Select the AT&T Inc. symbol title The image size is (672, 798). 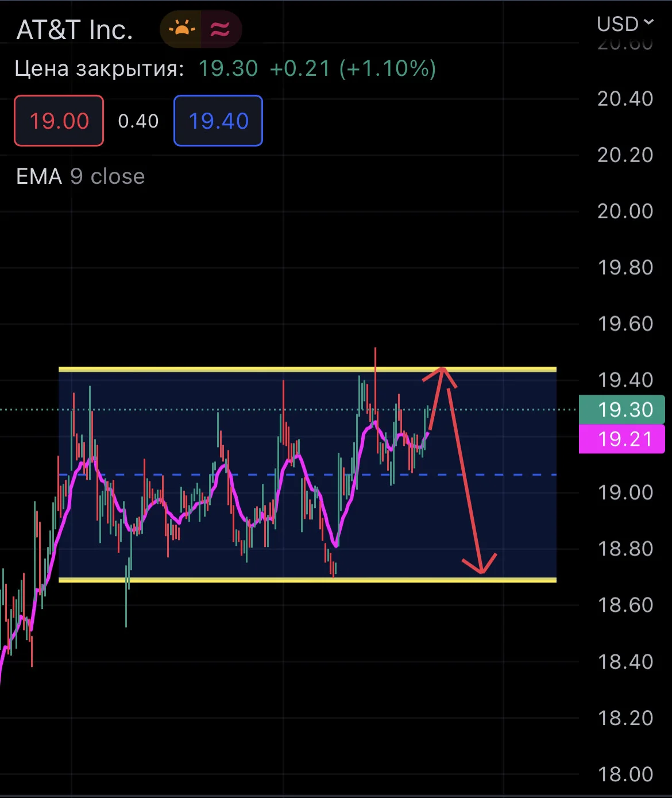pyautogui.click(x=75, y=30)
